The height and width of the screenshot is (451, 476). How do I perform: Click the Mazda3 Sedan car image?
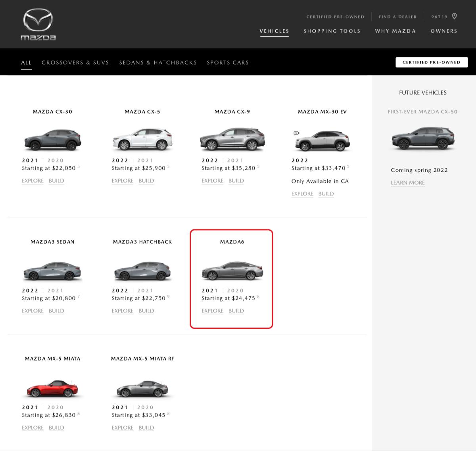pyautogui.click(x=52, y=271)
